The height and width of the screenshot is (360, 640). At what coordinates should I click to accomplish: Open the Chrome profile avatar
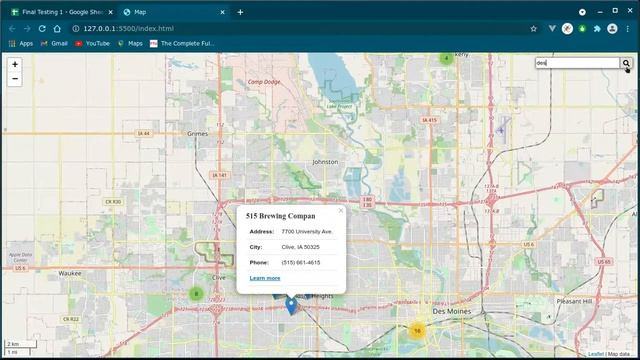pos(612,29)
